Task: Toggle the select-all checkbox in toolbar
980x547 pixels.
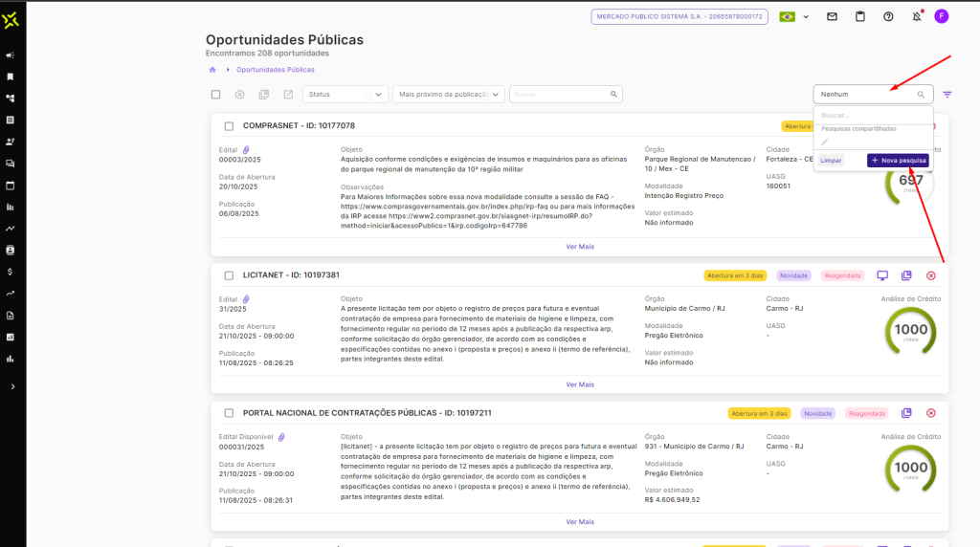Action: pos(215,95)
